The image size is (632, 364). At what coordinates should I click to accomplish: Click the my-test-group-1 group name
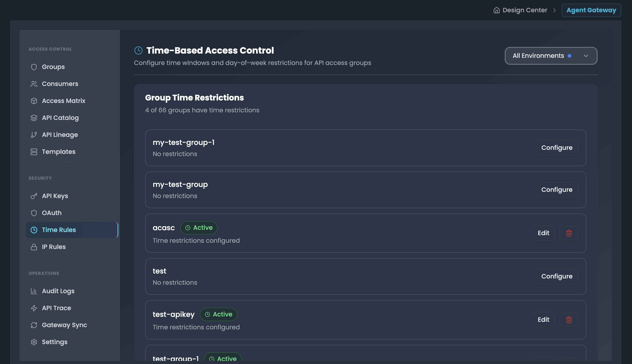tap(184, 142)
